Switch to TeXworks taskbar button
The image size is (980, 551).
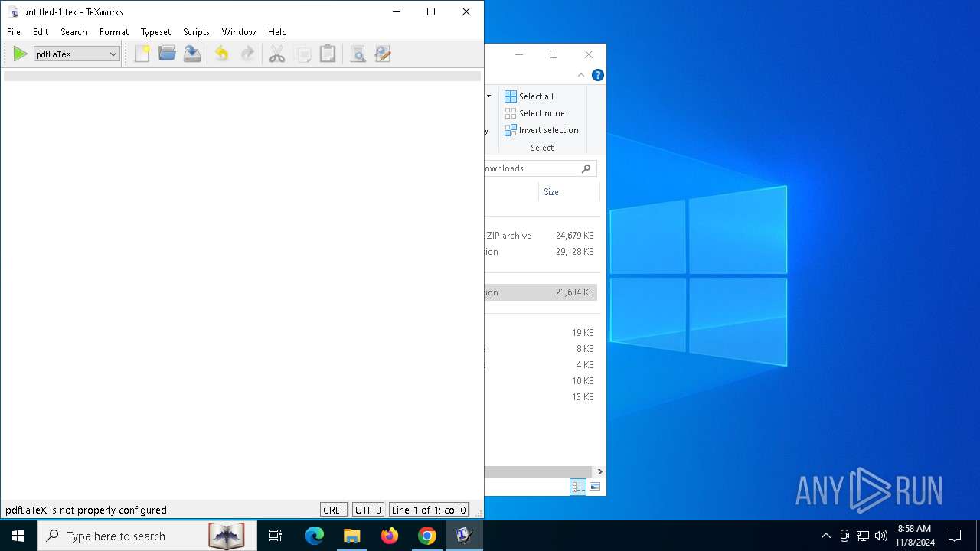point(465,536)
